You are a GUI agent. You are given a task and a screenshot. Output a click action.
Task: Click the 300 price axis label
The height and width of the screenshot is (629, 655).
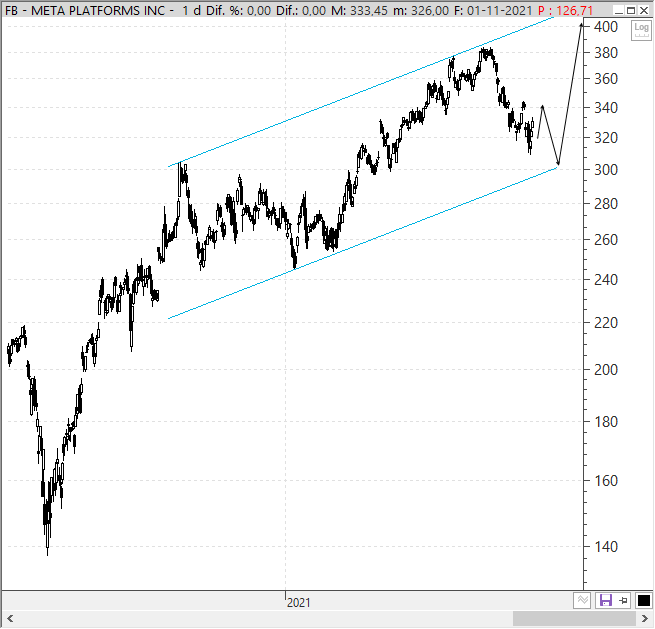click(606, 170)
